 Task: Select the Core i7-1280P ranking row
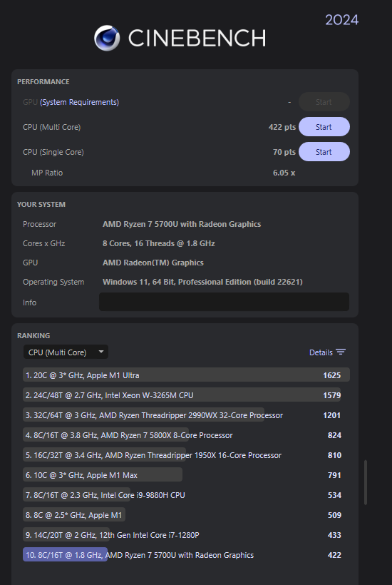[x=186, y=535]
